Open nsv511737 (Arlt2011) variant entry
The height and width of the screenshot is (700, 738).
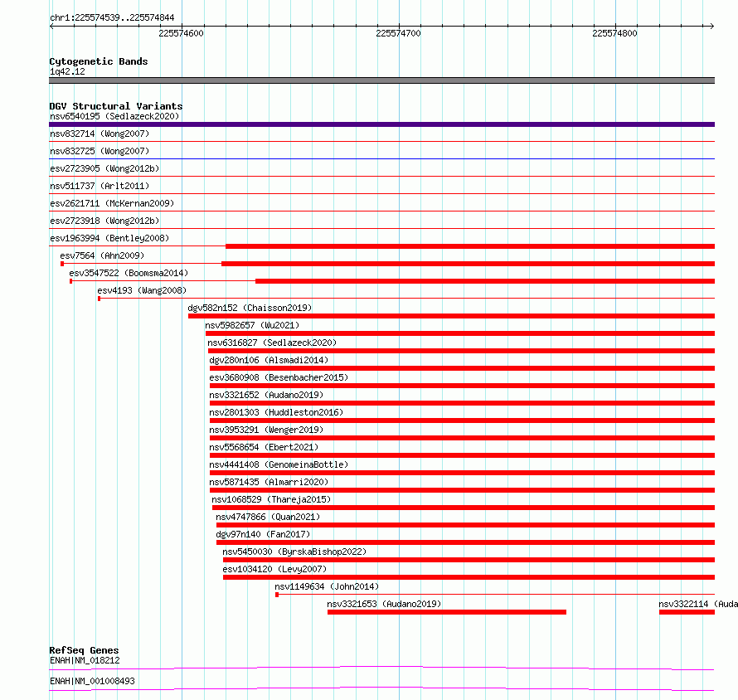pos(100,186)
